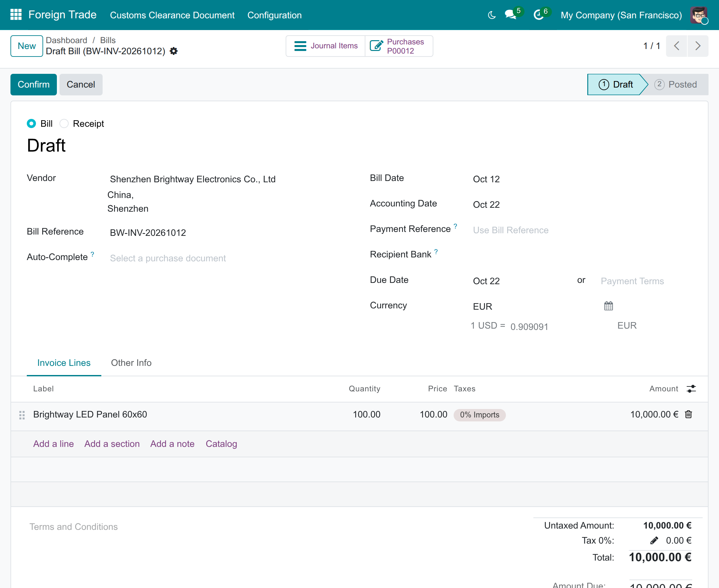
Task: Open company switcher My Company (San Francisco)
Action: pos(621,15)
